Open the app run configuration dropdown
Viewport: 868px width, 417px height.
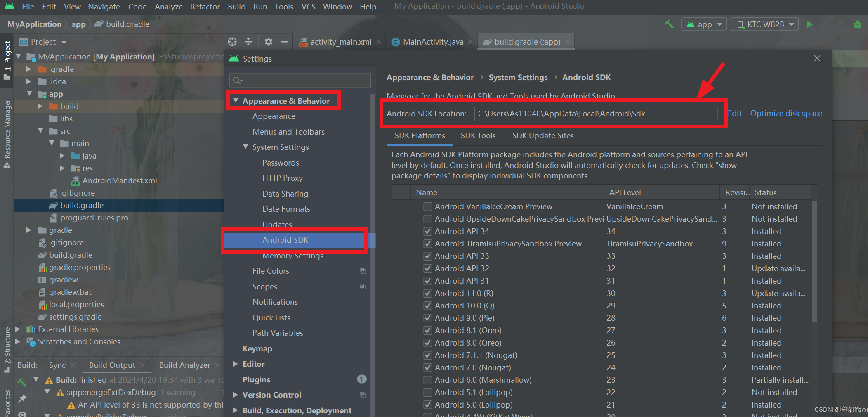tap(704, 24)
